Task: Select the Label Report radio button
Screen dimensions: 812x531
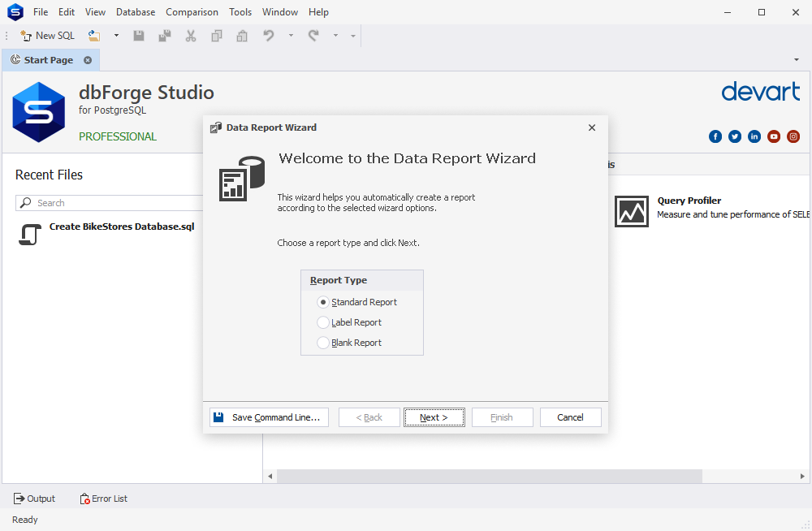Action: click(x=323, y=322)
